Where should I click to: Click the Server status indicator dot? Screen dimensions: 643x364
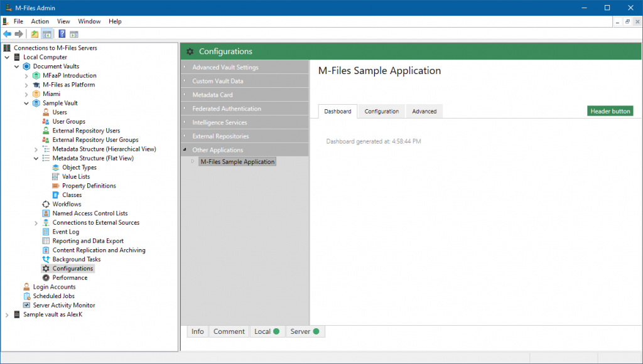[315, 331]
